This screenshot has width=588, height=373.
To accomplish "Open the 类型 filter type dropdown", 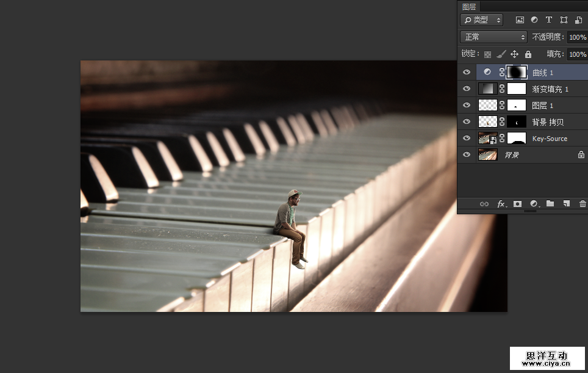I will (x=481, y=20).
